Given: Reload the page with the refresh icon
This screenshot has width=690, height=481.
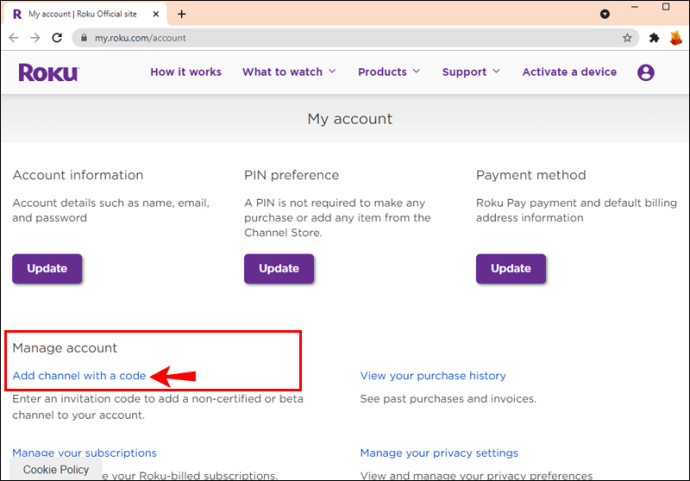Looking at the screenshot, I should 57,38.
